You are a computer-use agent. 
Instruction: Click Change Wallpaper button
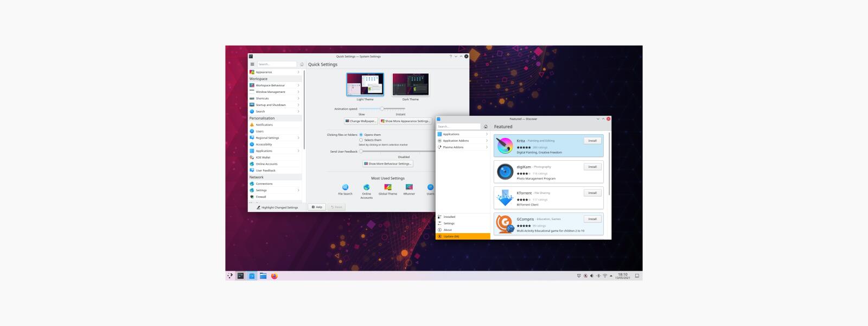[361, 121]
